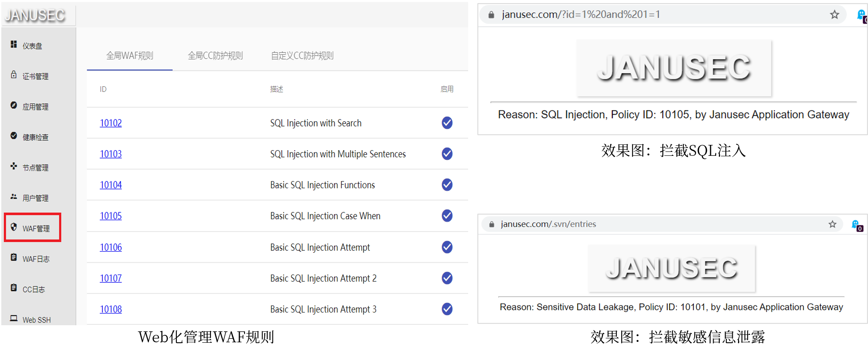Click the user management people icon

point(14,197)
